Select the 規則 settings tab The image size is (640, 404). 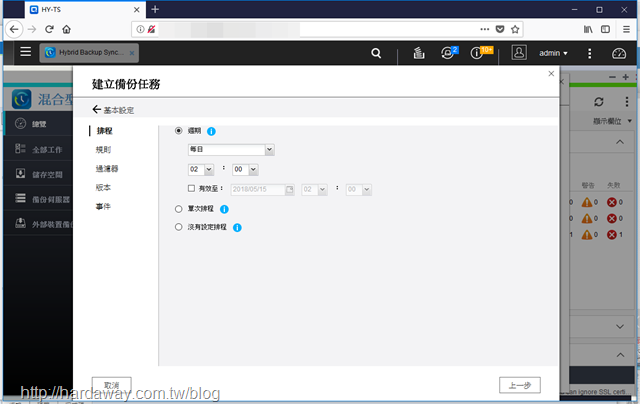point(103,150)
